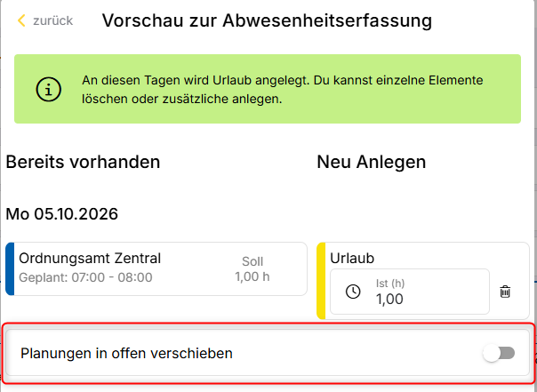Delete the Urlaub entry with trash icon
537x392 pixels.
(x=505, y=292)
